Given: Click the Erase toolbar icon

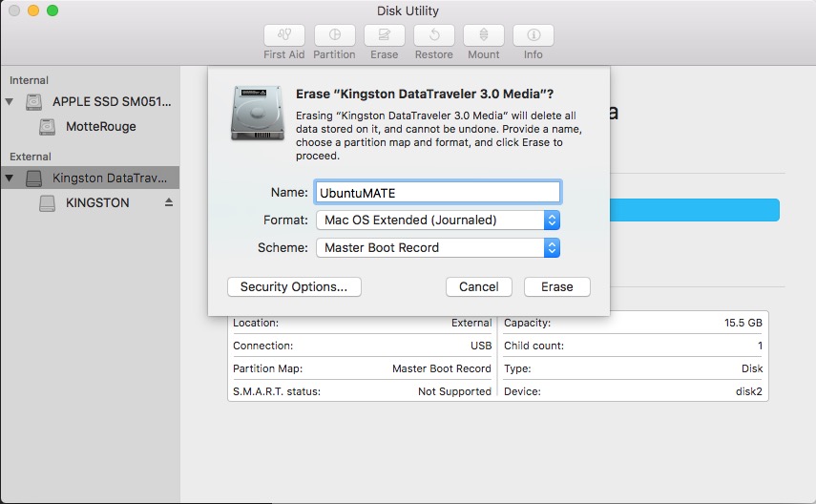Looking at the screenshot, I should point(384,35).
